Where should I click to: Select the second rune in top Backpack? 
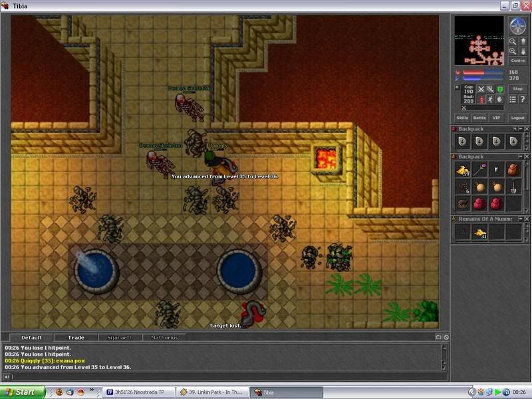click(479, 142)
